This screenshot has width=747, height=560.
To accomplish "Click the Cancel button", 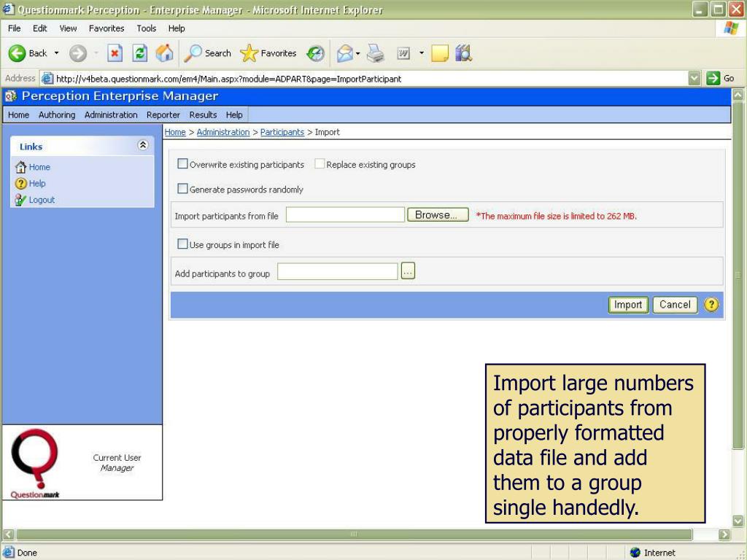I will coord(675,305).
